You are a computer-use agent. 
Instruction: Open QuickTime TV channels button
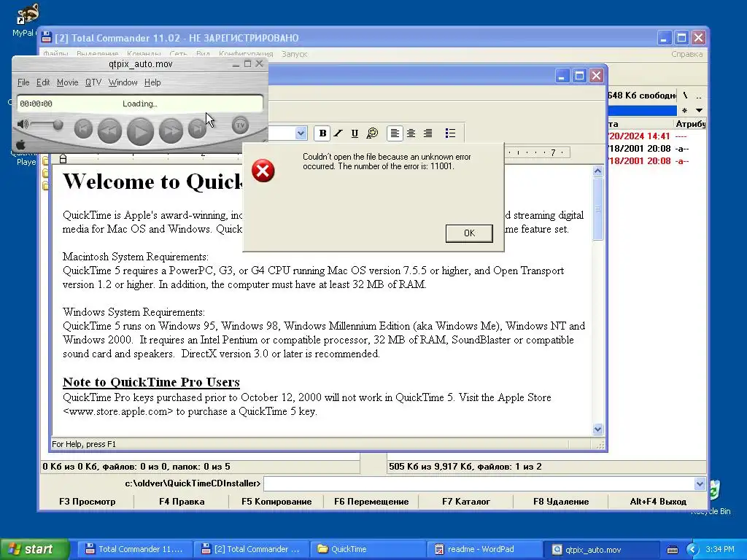tap(241, 125)
